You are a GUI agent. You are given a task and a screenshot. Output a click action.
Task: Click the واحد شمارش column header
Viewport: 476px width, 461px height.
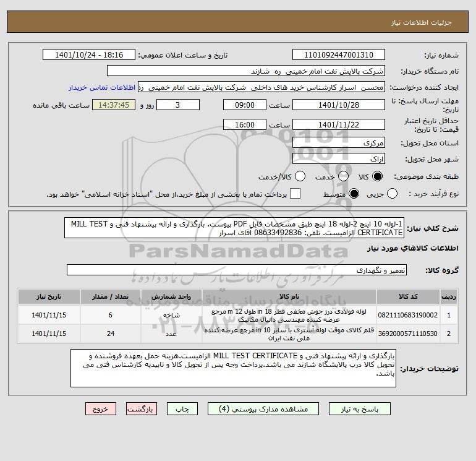click(x=171, y=296)
